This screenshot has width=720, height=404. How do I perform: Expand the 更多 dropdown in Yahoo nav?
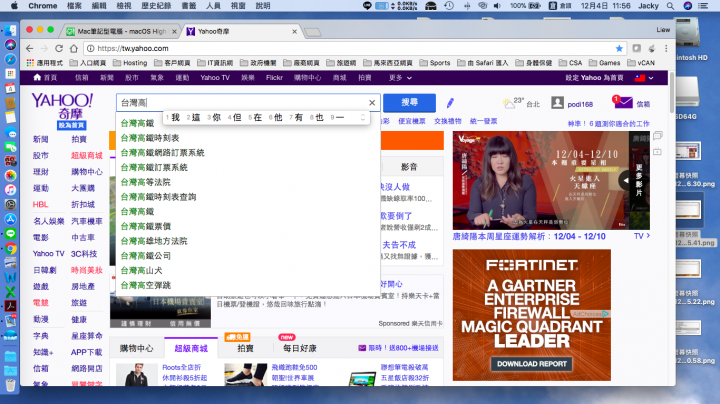pos(400,78)
